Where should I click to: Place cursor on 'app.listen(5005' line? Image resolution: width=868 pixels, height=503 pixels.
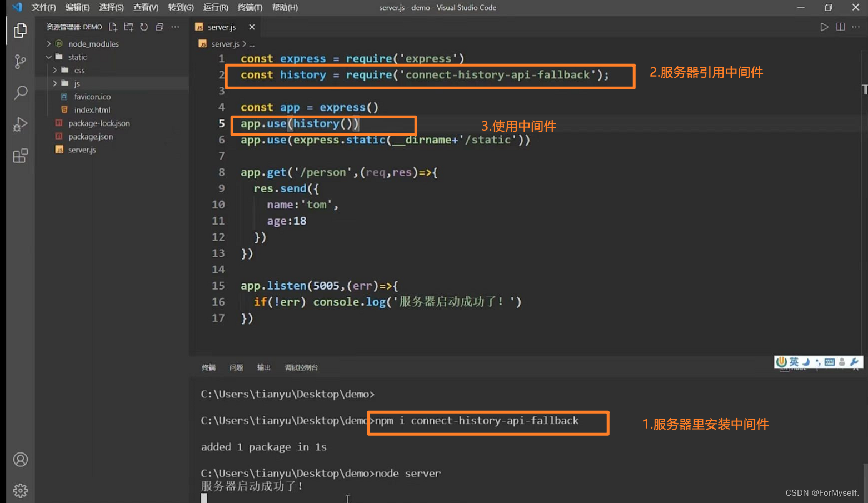tap(319, 286)
